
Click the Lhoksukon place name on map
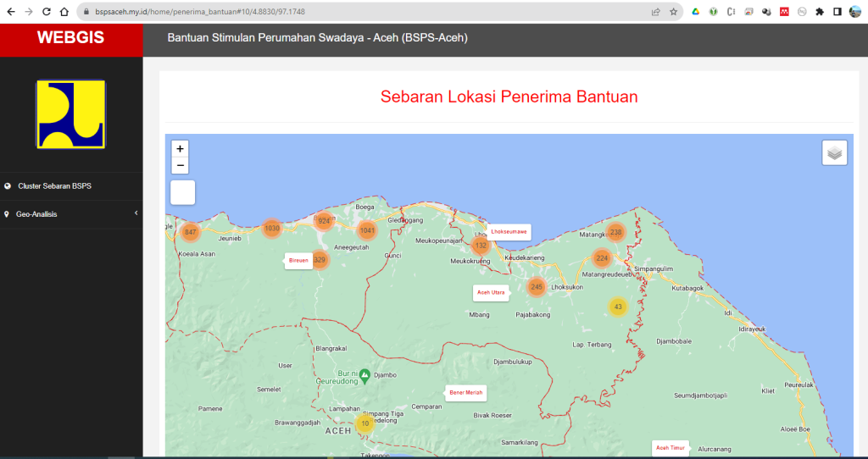pos(567,288)
